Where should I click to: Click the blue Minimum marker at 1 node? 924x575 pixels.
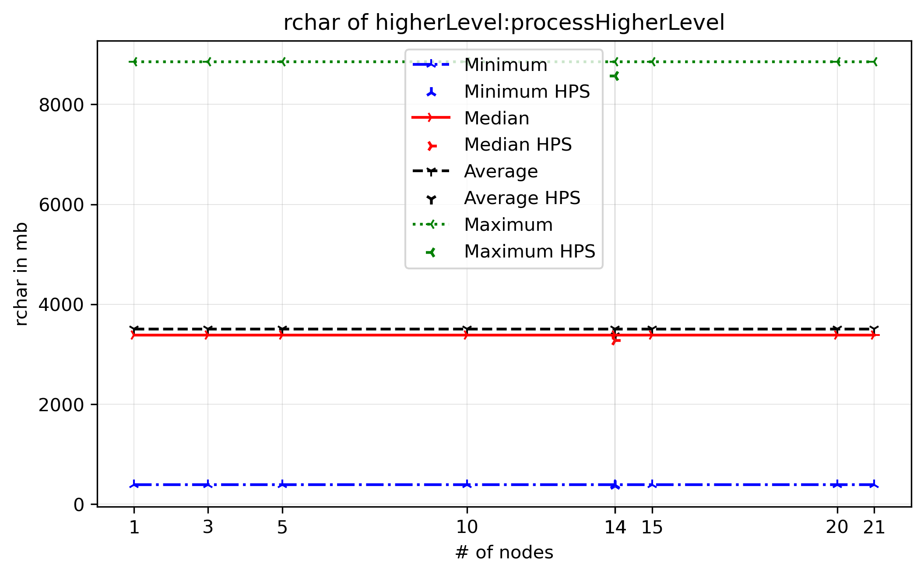coord(134,484)
